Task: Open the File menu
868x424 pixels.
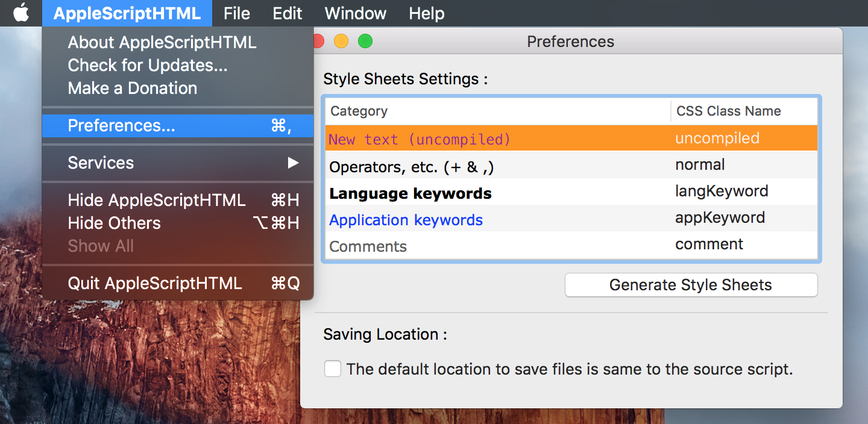Action: coord(237,13)
